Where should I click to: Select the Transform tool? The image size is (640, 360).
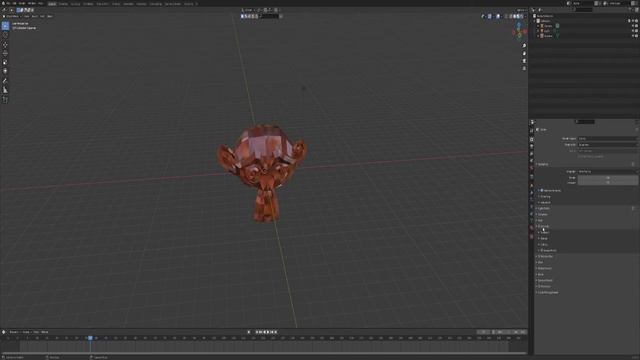pos(5,71)
